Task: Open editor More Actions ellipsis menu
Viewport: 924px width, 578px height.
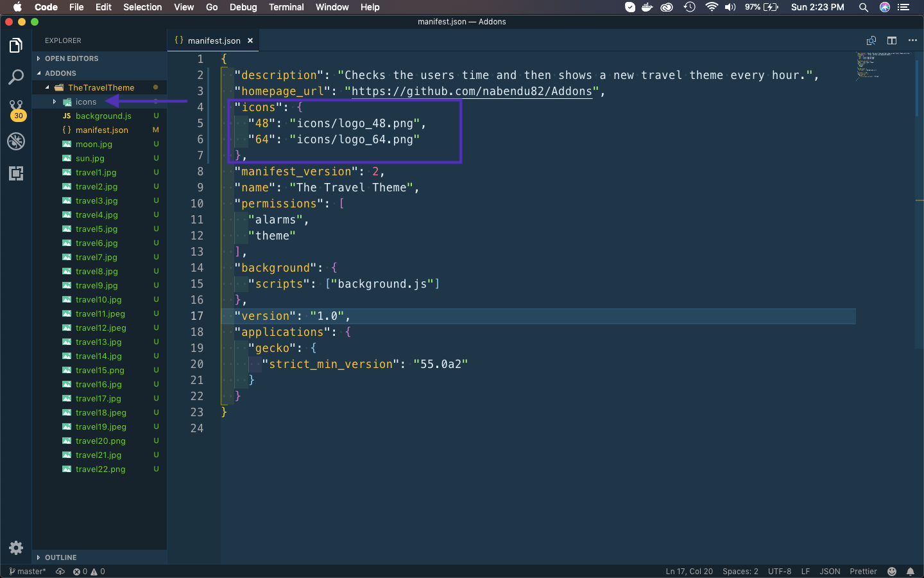Action: (x=912, y=40)
